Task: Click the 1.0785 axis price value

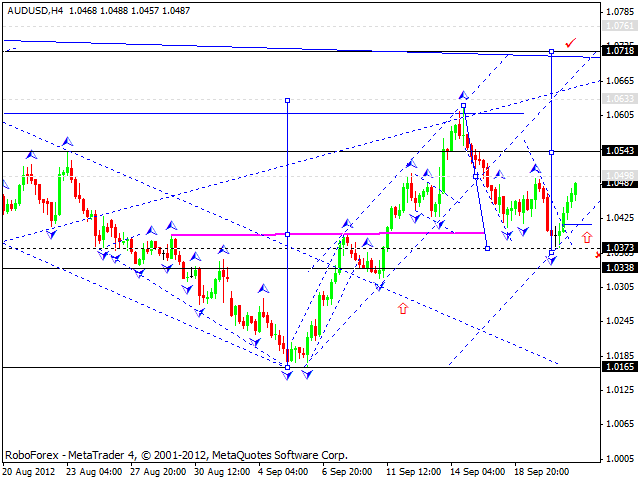Action: pos(620,11)
